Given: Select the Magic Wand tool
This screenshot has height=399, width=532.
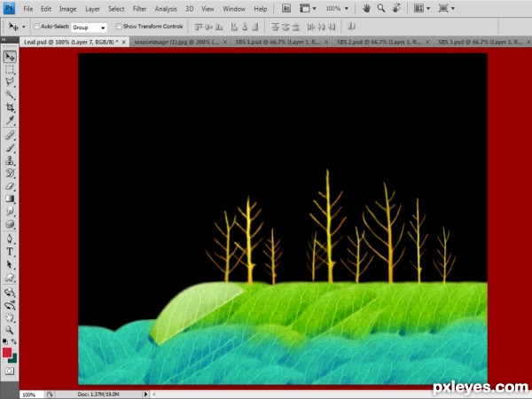Looking at the screenshot, I should pos(10,95).
